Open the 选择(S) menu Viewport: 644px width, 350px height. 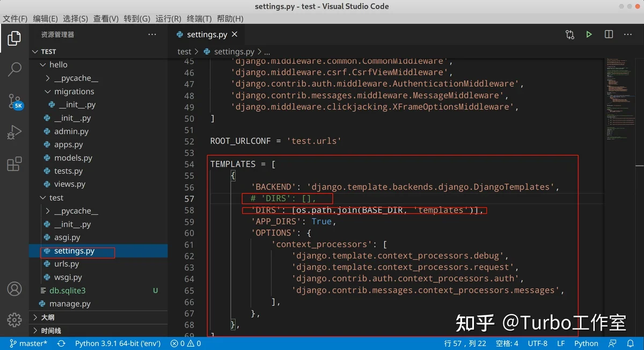[x=75, y=19]
